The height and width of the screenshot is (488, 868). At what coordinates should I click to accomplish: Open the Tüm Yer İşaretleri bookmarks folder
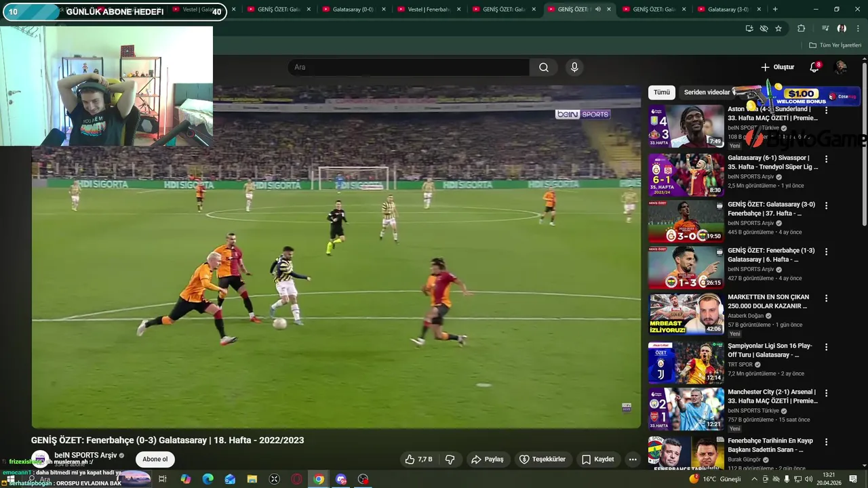pos(835,45)
